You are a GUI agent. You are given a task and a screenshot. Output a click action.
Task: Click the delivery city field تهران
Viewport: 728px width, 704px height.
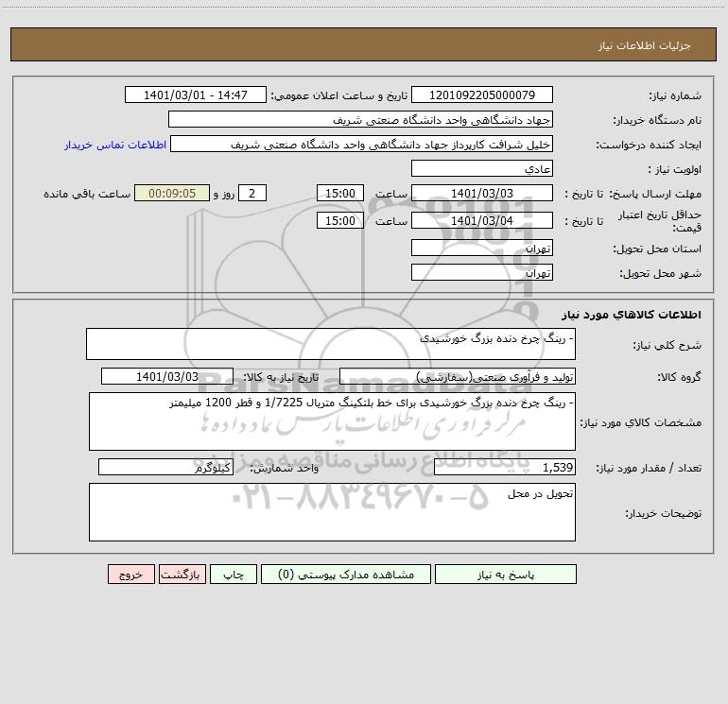tap(482, 272)
